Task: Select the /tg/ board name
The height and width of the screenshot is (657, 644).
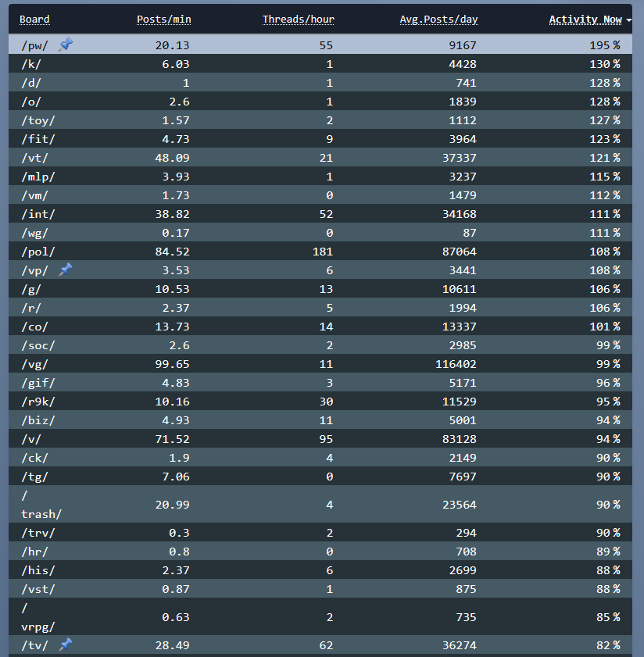Action: click(35, 477)
